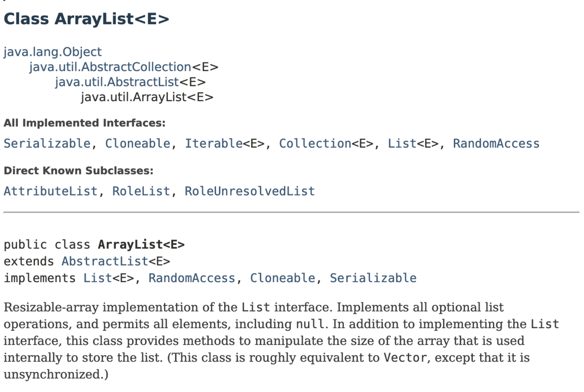This screenshot has height=392, width=584.
Task: Open the RoleUnresolvedList subclass link
Action: point(250,191)
